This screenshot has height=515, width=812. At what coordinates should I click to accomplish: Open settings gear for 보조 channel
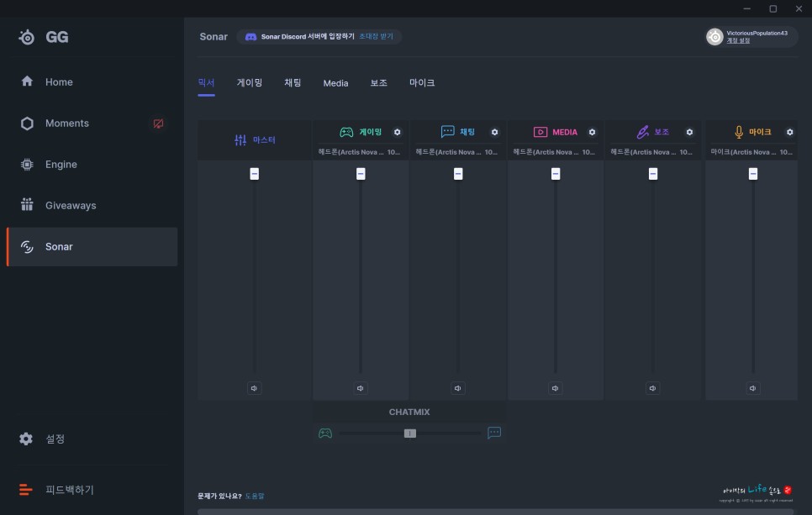[x=690, y=132]
